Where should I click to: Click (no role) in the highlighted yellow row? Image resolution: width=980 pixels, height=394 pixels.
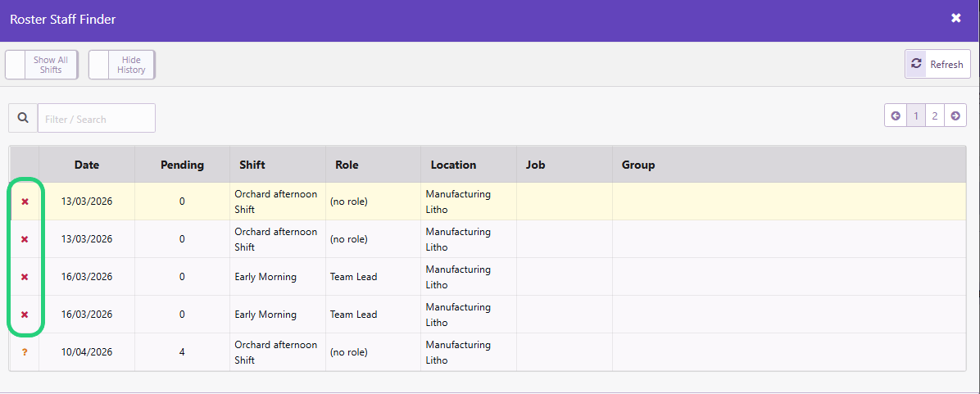click(349, 202)
